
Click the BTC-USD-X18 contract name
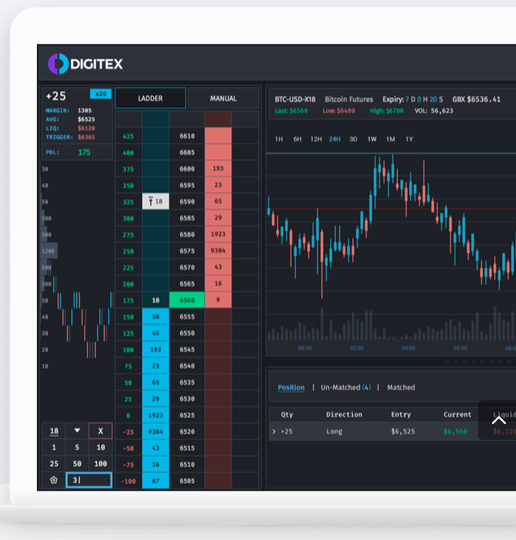(295, 100)
